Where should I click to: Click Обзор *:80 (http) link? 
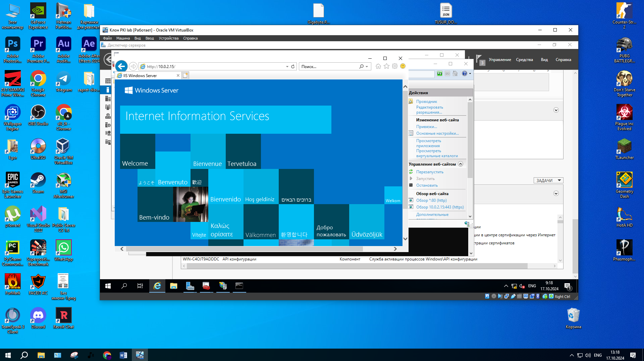pos(431,200)
